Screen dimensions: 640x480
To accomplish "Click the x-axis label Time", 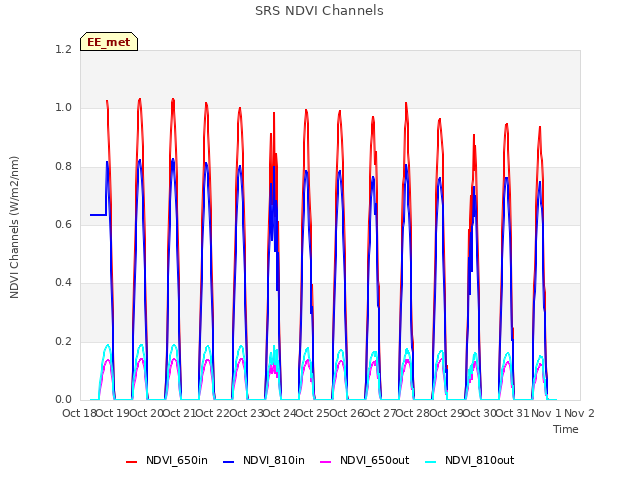I will point(566,429).
